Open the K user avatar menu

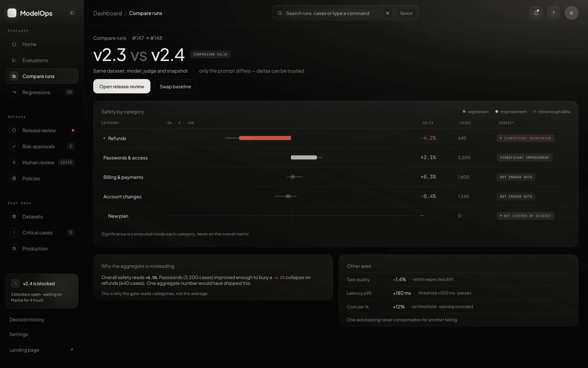click(571, 13)
